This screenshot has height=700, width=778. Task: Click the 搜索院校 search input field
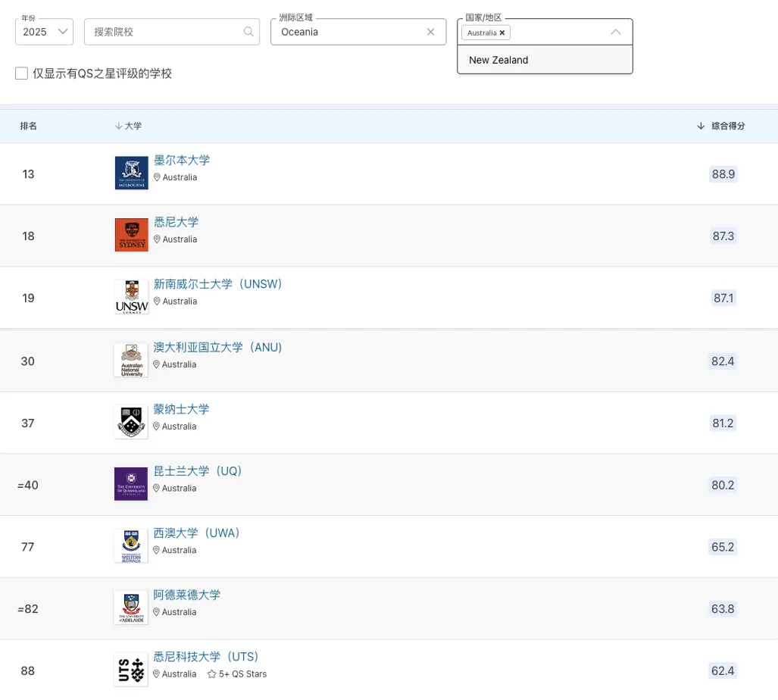click(x=172, y=32)
